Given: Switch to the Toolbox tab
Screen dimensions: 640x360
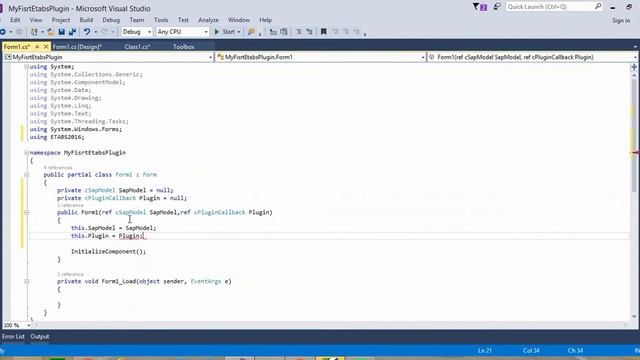Looking at the screenshot, I should point(183,47).
